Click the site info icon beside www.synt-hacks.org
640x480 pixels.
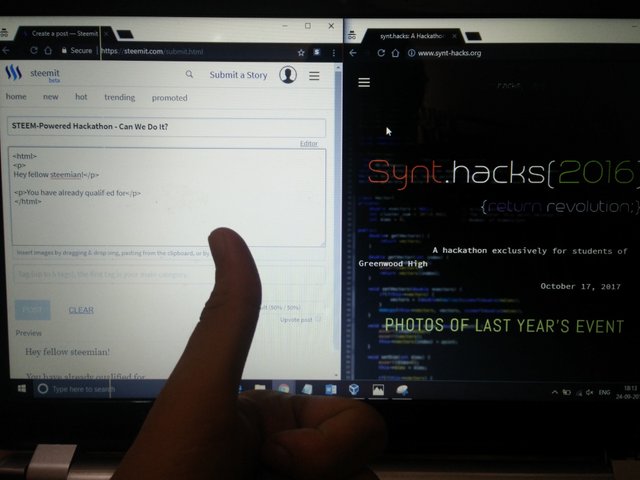click(x=411, y=53)
